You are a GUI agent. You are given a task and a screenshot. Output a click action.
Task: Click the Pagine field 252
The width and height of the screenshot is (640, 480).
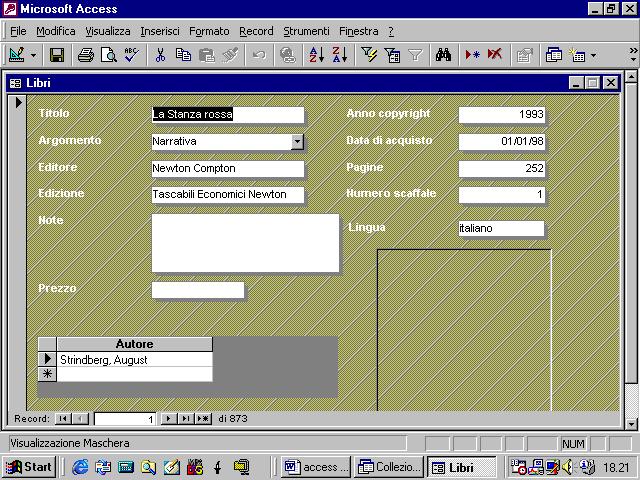pyautogui.click(x=502, y=168)
